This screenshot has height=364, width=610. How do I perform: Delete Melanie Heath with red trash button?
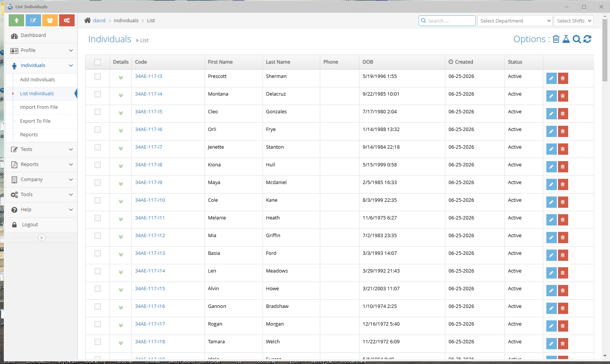click(x=563, y=220)
